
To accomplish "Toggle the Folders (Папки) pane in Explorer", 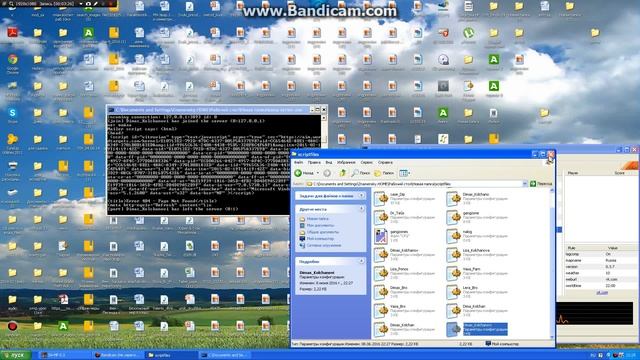I will [384, 173].
